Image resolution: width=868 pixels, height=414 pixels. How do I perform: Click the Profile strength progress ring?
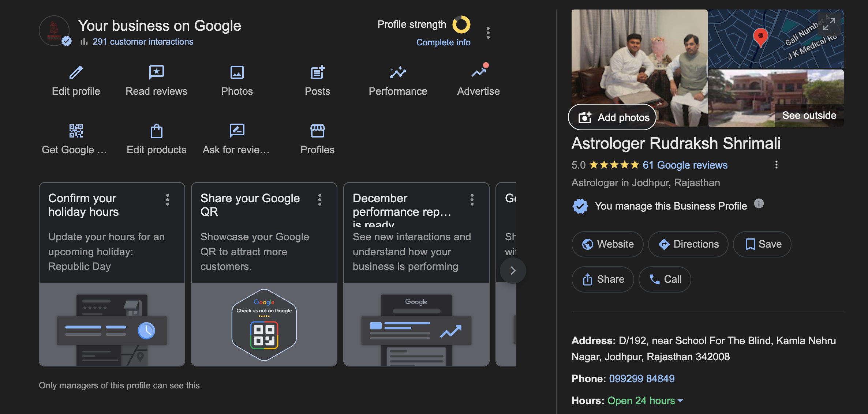(x=461, y=25)
